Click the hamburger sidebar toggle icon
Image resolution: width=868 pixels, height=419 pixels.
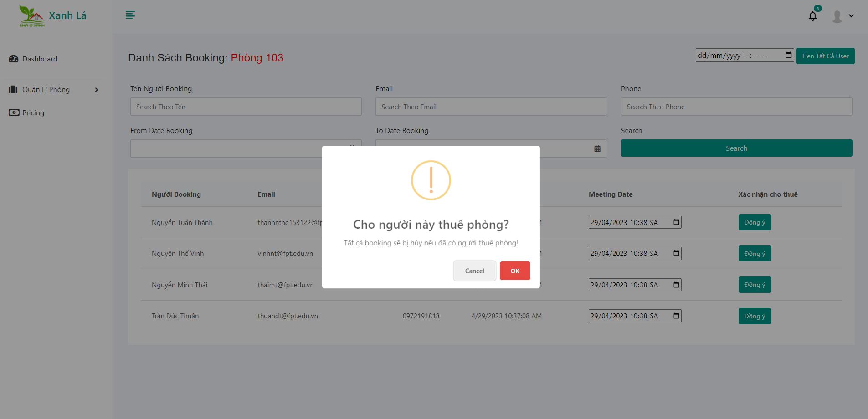coord(130,15)
